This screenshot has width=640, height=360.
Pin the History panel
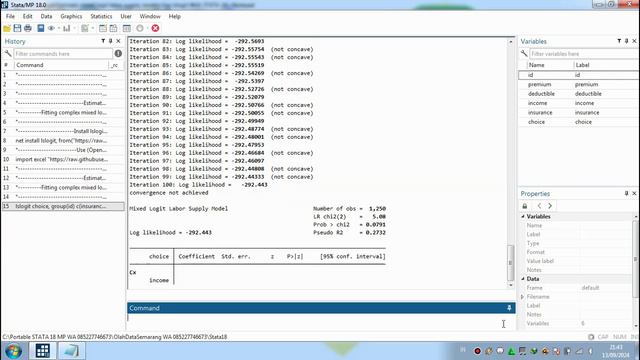(x=111, y=41)
